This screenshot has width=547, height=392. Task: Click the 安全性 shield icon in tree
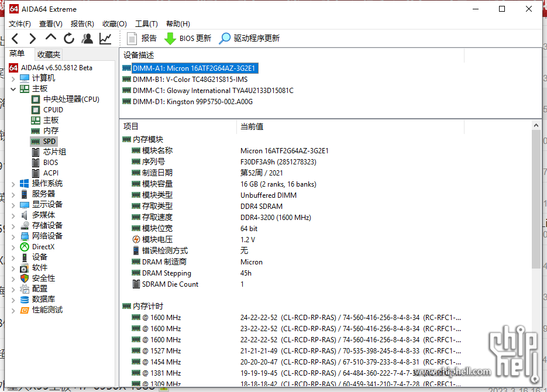point(25,278)
